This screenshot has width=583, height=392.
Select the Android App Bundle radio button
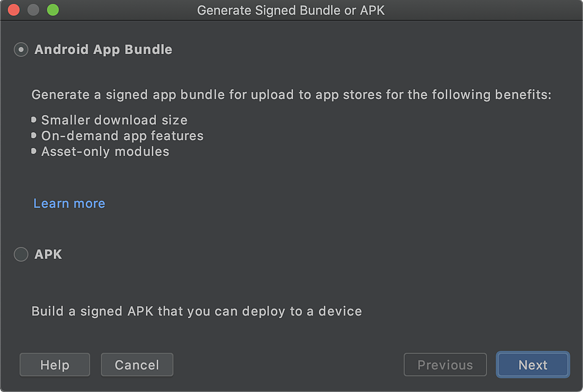tap(21, 49)
